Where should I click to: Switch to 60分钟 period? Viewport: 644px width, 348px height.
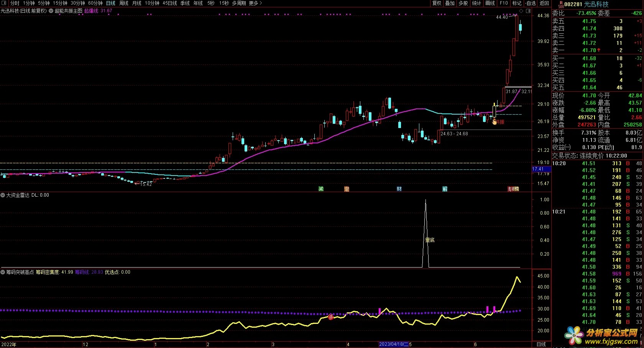click(95, 3)
